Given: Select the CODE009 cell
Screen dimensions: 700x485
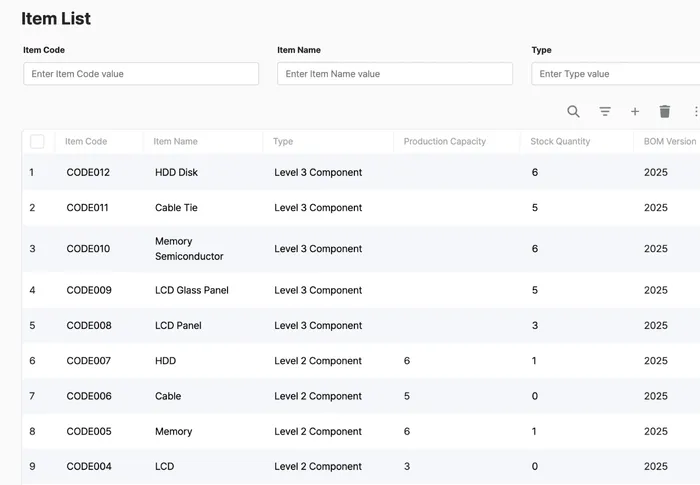Looking at the screenshot, I should 89,290.
